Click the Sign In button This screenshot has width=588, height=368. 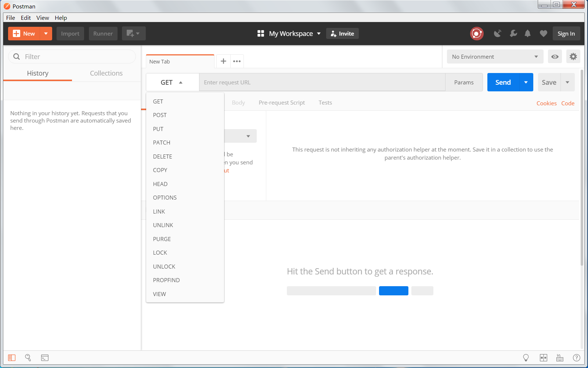tap(566, 33)
